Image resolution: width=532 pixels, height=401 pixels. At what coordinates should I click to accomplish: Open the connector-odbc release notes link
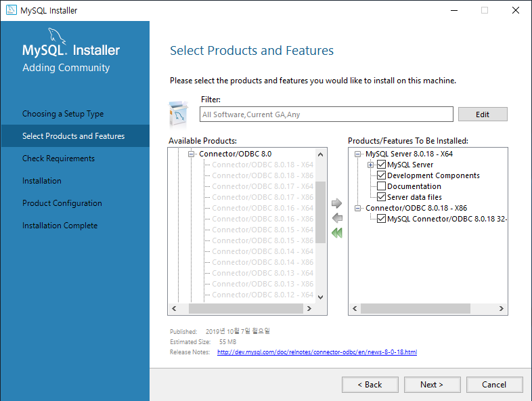[x=317, y=352]
